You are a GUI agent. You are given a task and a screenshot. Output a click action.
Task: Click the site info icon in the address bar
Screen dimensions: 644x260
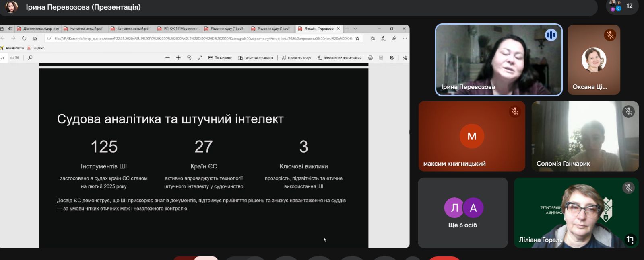[49, 38]
